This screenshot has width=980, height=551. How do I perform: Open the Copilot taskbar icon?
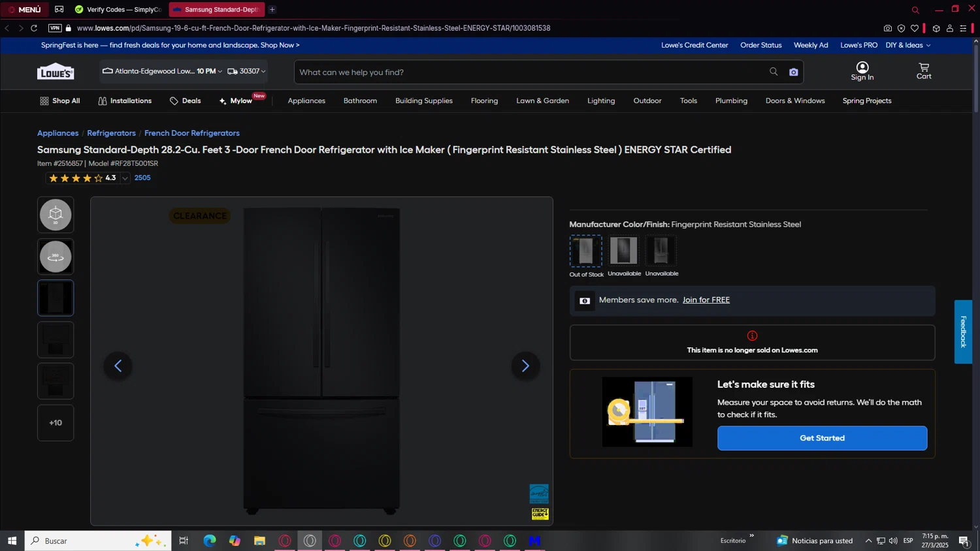click(x=235, y=541)
